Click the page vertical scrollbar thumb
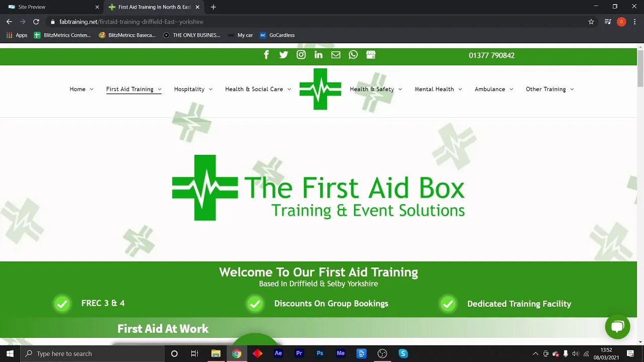This screenshot has width=644, height=362. coord(640,68)
